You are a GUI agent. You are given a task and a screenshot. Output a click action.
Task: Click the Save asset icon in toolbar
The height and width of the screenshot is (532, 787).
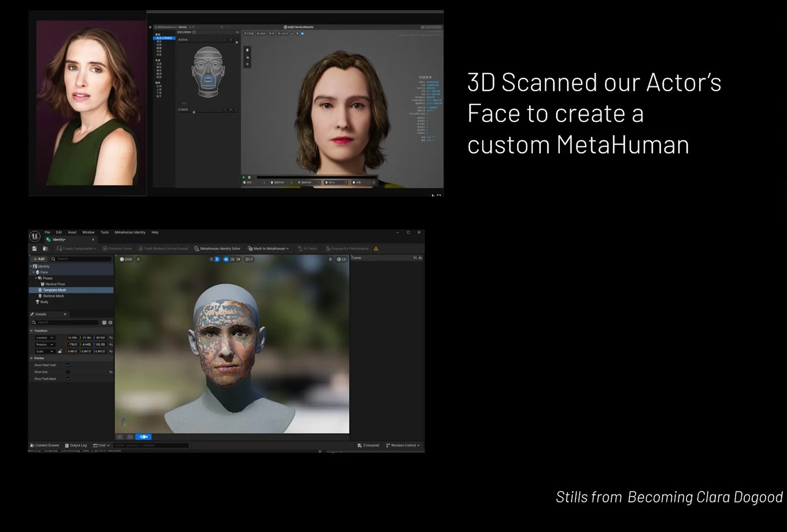(x=34, y=249)
